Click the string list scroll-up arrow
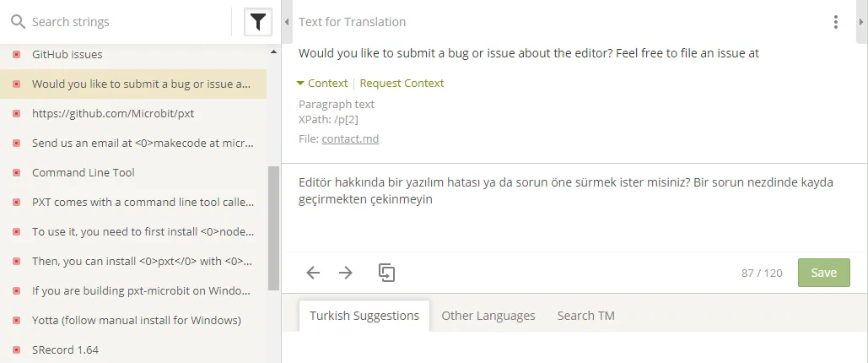 coord(273,52)
